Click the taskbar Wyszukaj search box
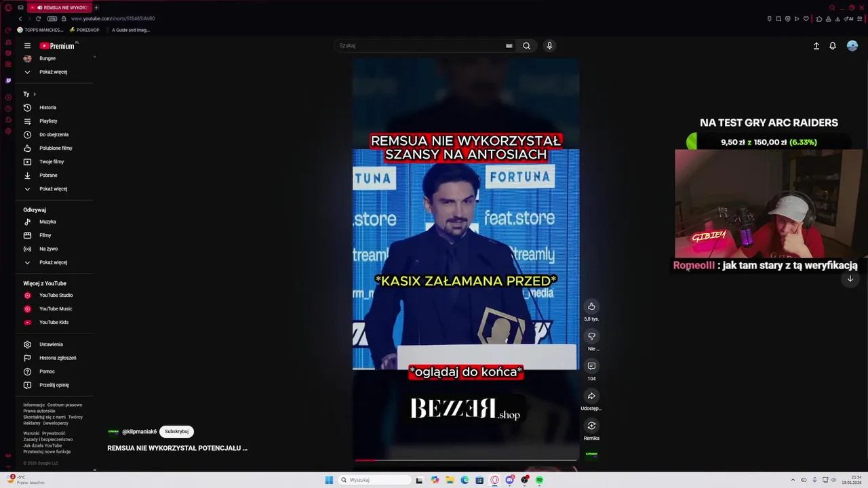This screenshot has height=488, width=868. point(374,480)
